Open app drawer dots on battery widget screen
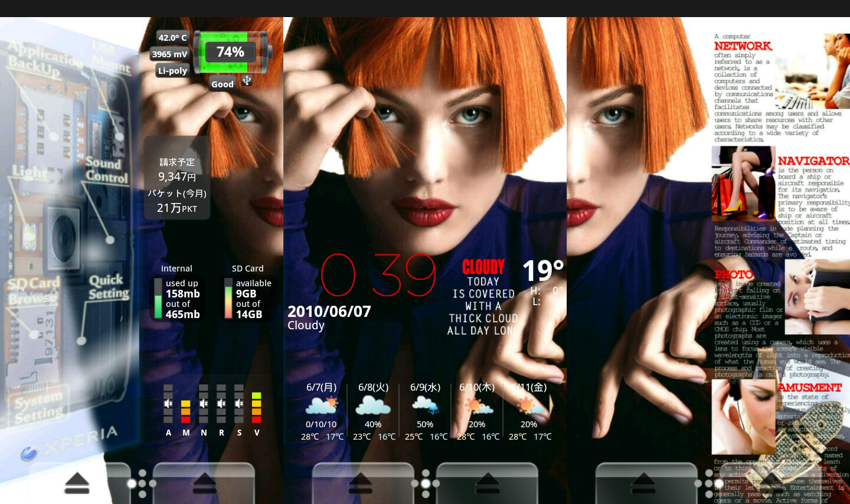The width and height of the screenshot is (850, 504). pyautogui.click(x=142, y=483)
